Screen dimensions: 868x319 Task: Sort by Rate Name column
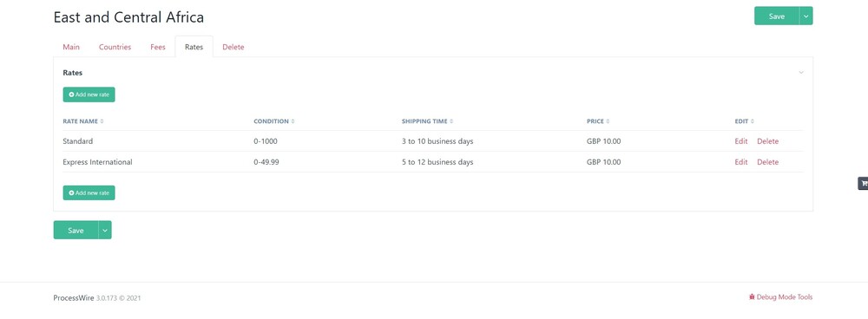pyautogui.click(x=83, y=121)
